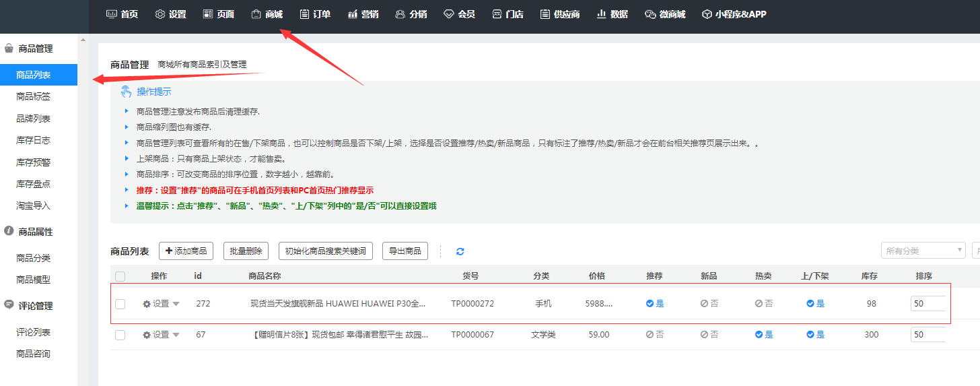The height and width of the screenshot is (386, 980).
Task: Toggle 新品 status for product 272
Action: pyautogui.click(x=709, y=304)
